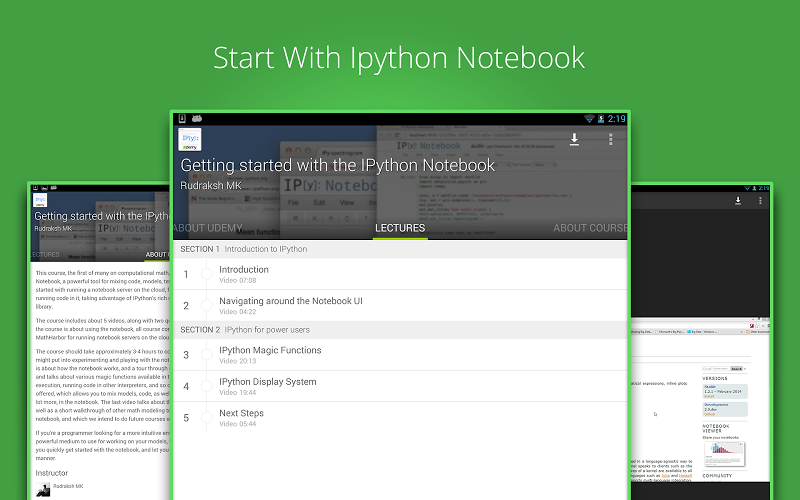Screen dimensions: 800x500
Task: Open lecture 1 Introduction
Action: click(x=400, y=274)
